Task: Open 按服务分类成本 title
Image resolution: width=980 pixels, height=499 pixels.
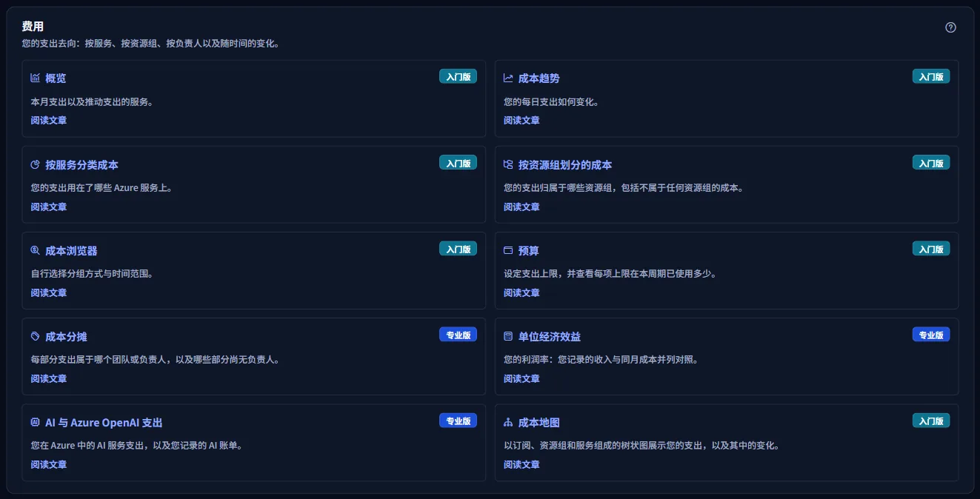Action: [x=81, y=164]
